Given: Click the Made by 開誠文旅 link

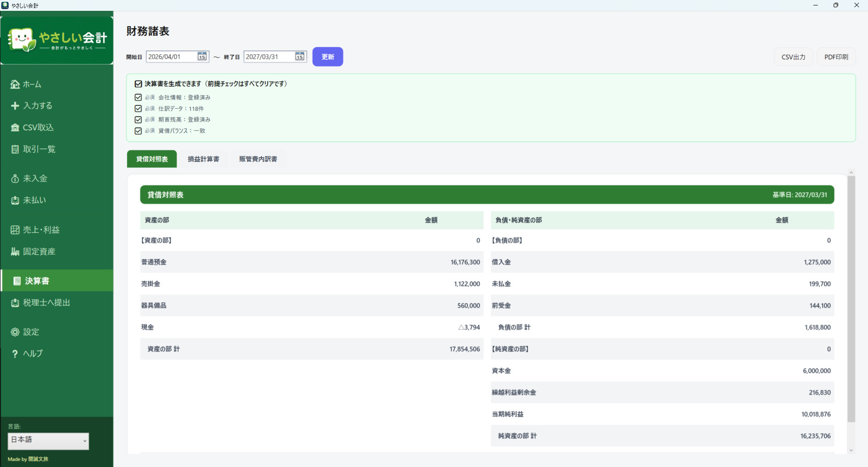Looking at the screenshot, I should point(28,459).
